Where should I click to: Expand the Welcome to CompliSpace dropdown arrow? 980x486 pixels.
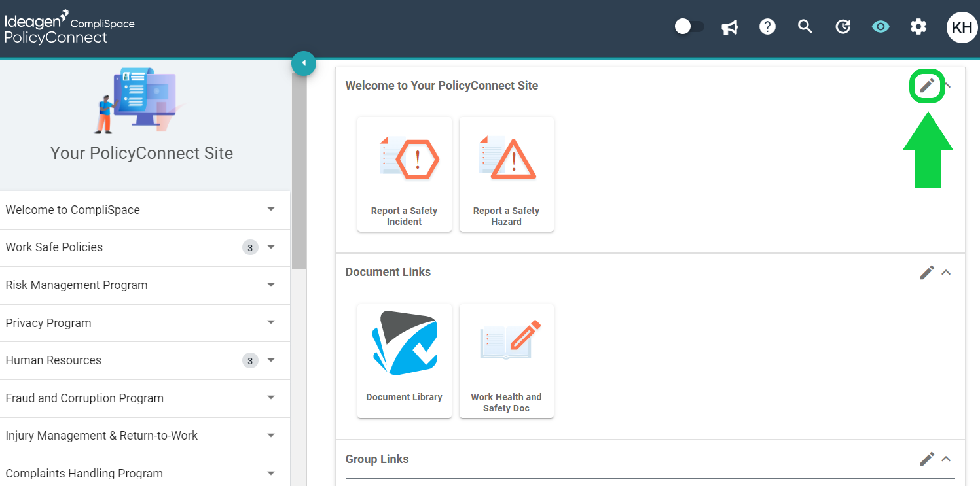(x=271, y=209)
